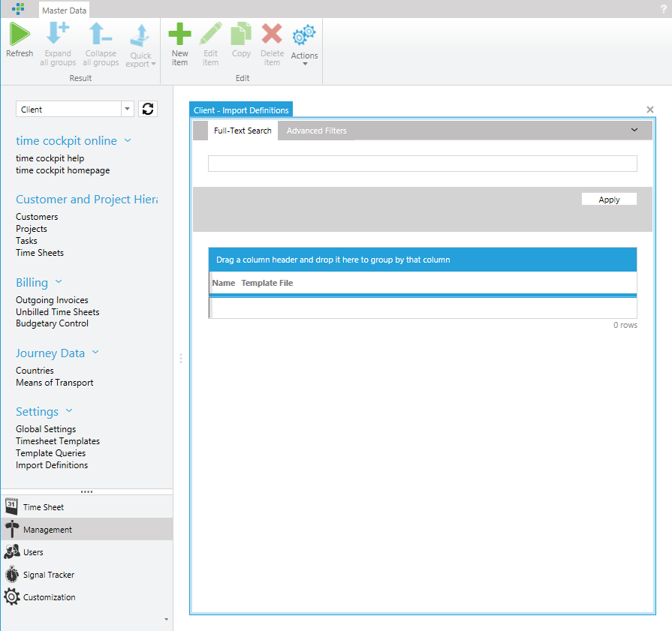Screen dimensions: 672x631
Task: Click the New item plus icon
Action: 179,35
